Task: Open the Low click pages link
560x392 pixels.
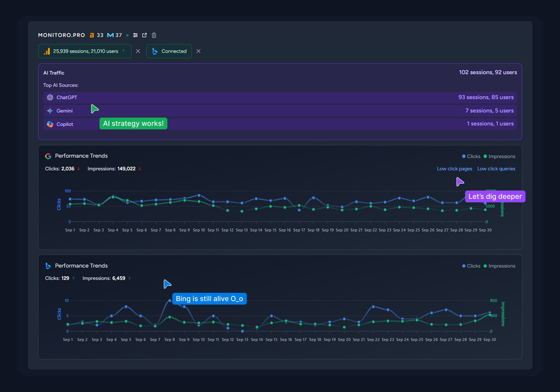Action: click(x=455, y=168)
